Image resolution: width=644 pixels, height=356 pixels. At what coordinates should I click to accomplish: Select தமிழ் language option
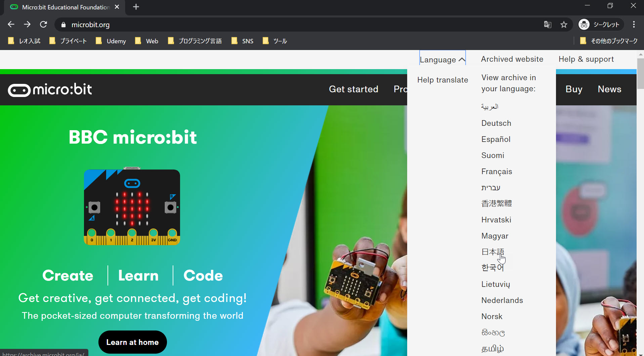492,349
